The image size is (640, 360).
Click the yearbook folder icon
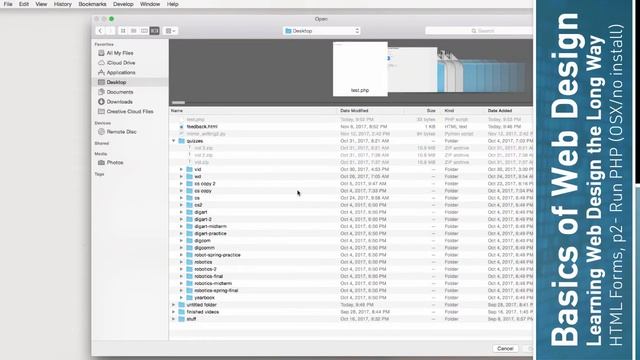coord(189,298)
